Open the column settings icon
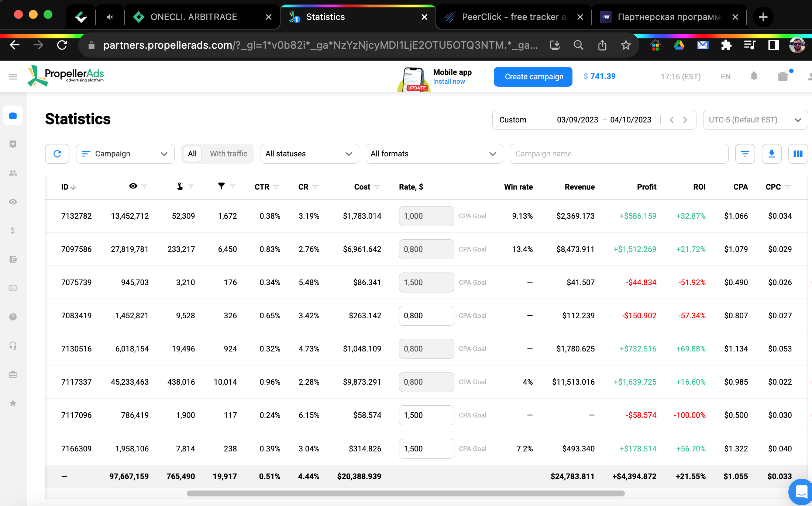Screen dimensions: 812x506 [x=798, y=154]
